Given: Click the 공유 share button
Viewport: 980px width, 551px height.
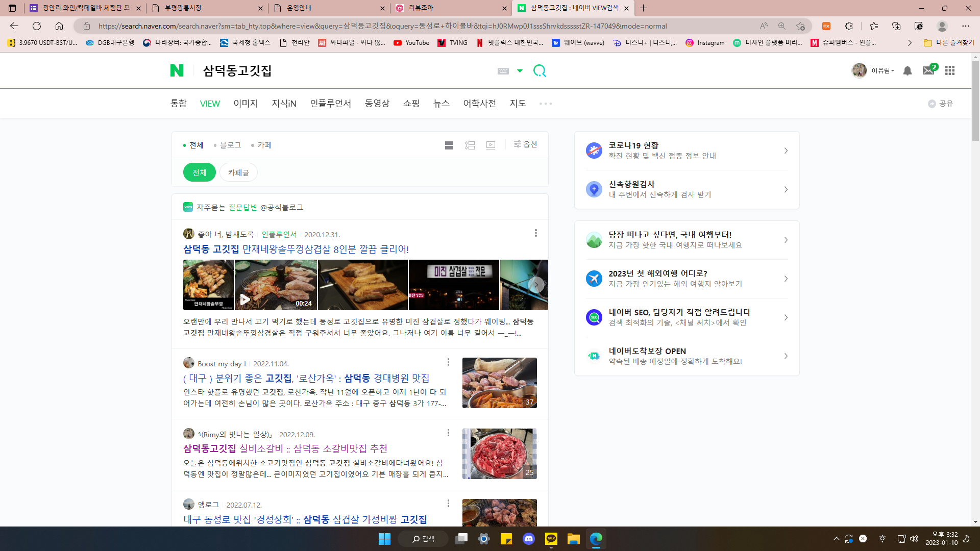Looking at the screenshot, I should (x=940, y=104).
